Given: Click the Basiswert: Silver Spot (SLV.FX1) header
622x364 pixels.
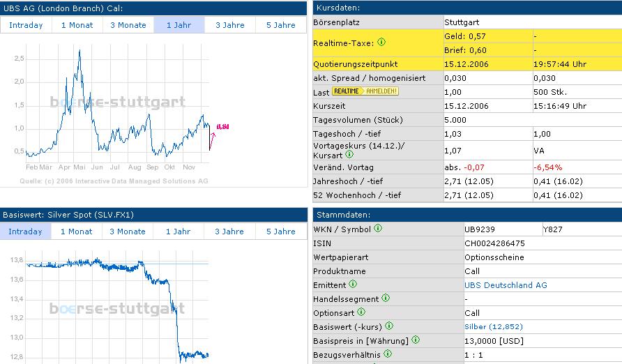Looking at the screenshot, I should coord(154,215).
